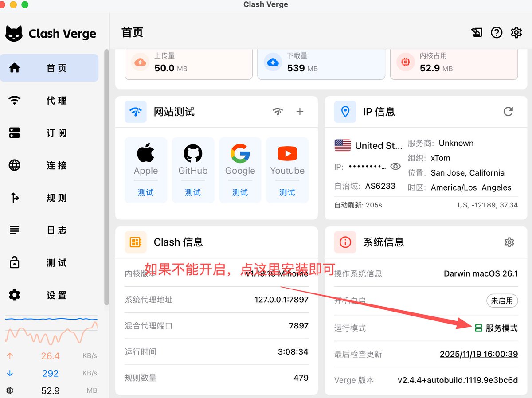Click 测试 under Google

pyautogui.click(x=240, y=192)
